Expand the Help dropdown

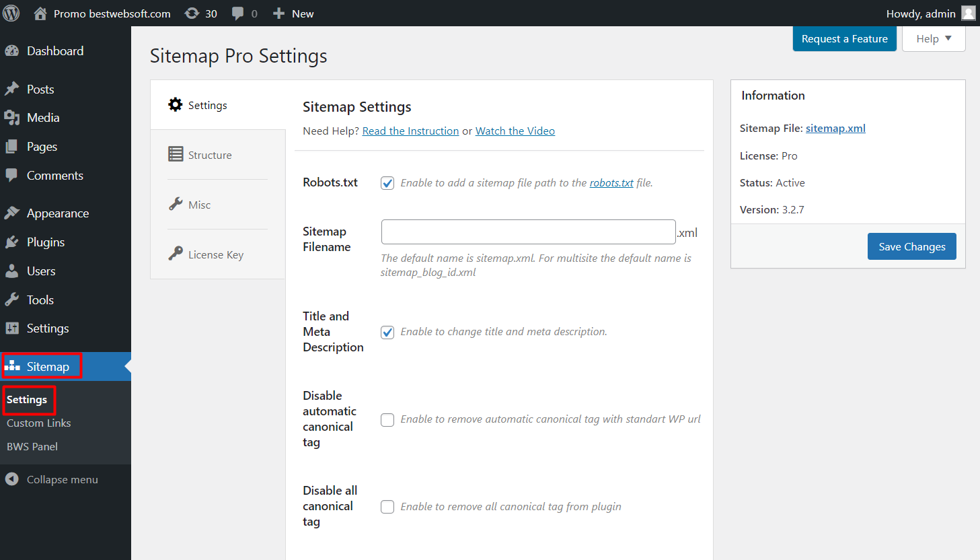coord(934,39)
